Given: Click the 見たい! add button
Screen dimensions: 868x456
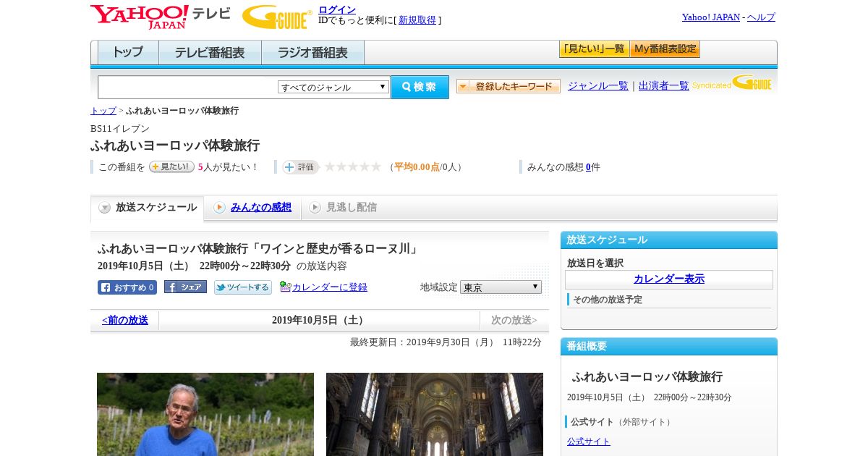Looking at the screenshot, I should (171, 166).
